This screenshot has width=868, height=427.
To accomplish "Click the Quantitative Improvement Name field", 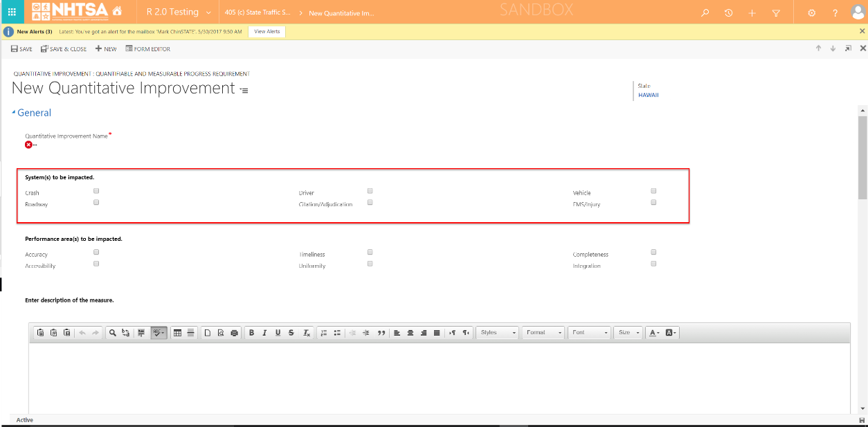I will (x=69, y=145).
